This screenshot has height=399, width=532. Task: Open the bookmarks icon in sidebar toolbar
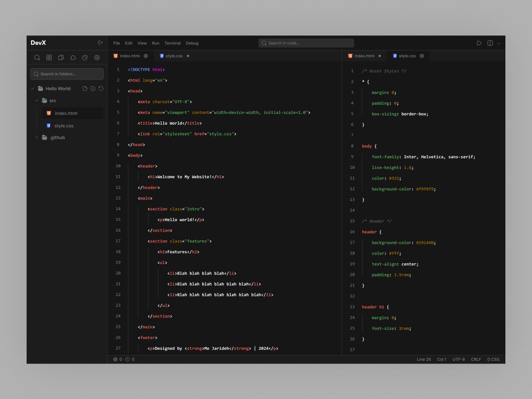[x=61, y=58]
